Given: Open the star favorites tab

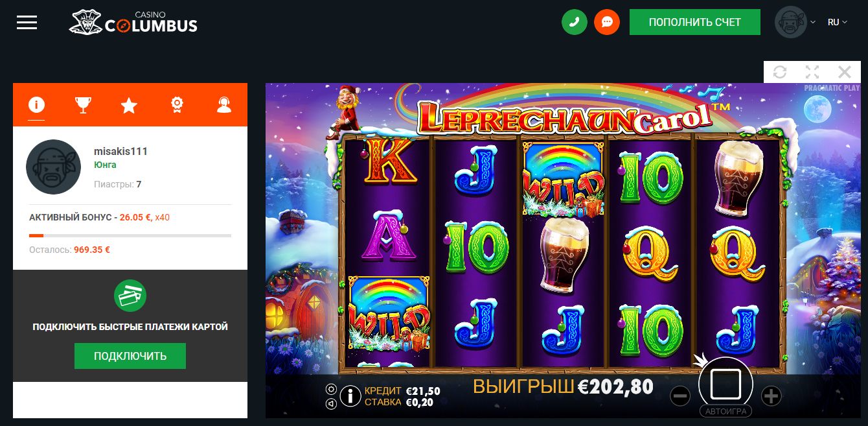Looking at the screenshot, I should (129, 105).
